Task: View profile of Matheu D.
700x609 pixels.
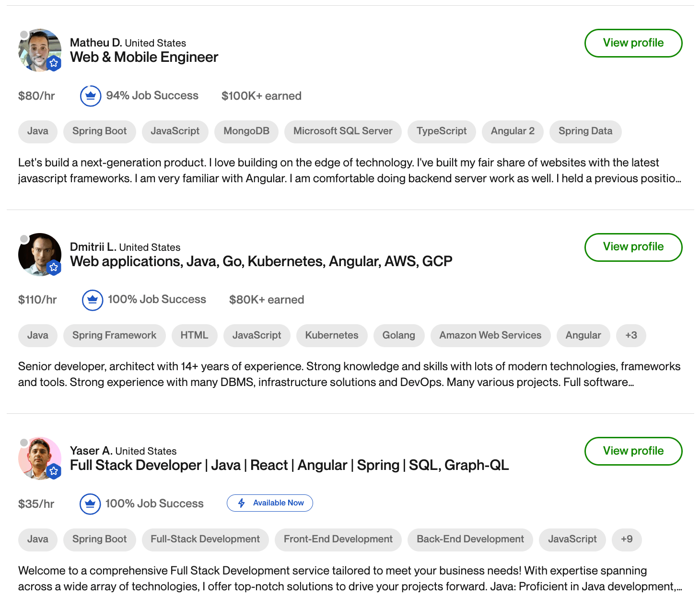Action: pyautogui.click(x=633, y=43)
